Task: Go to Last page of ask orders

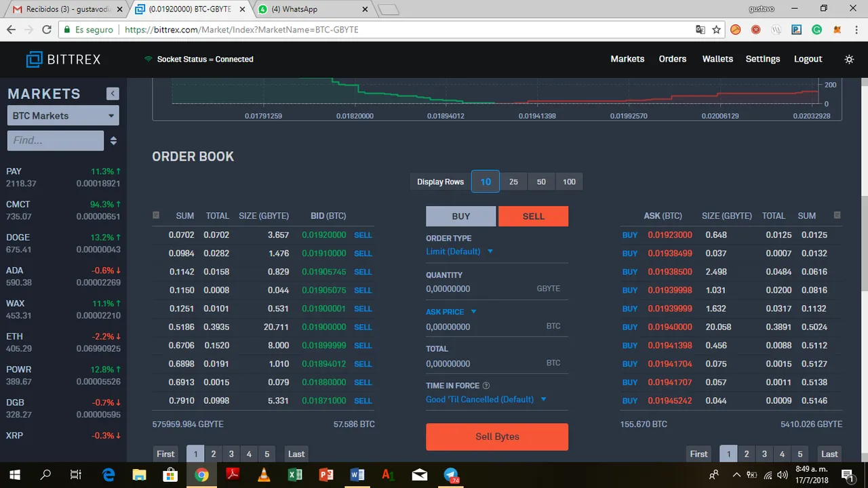Action: [x=829, y=454]
